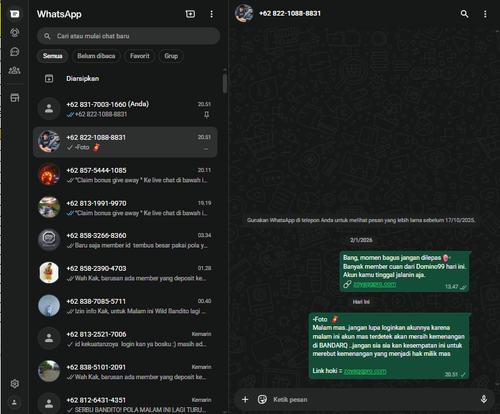Click the archive box icon beside Diarsipkan

[x=49, y=79]
